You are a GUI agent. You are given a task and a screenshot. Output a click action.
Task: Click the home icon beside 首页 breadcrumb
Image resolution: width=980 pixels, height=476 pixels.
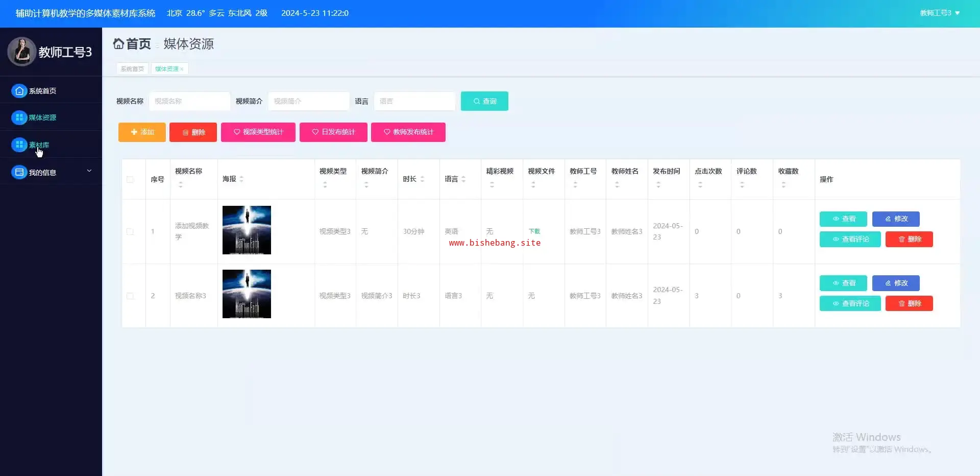click(118, 44)
